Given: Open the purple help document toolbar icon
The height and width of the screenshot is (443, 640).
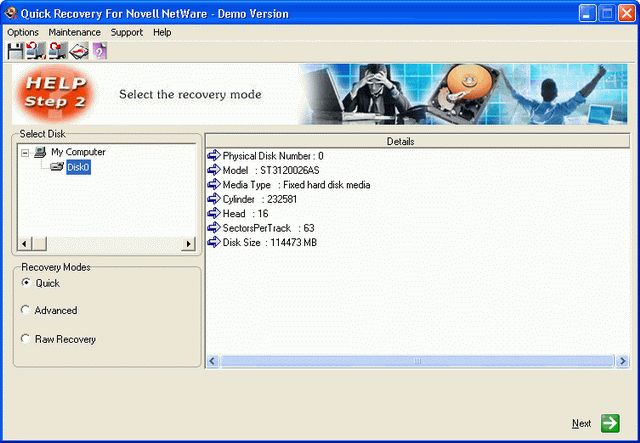Looking at the screenshot, I should 100,51.
